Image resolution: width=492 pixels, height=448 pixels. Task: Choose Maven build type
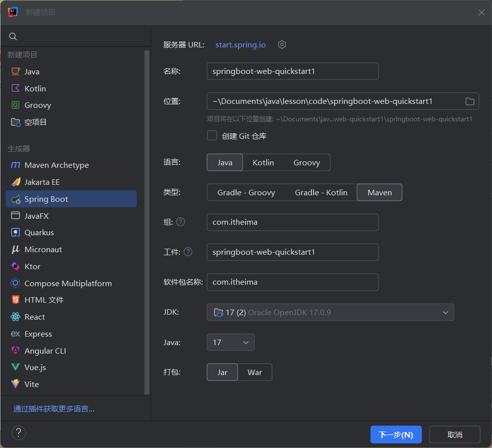379,192
